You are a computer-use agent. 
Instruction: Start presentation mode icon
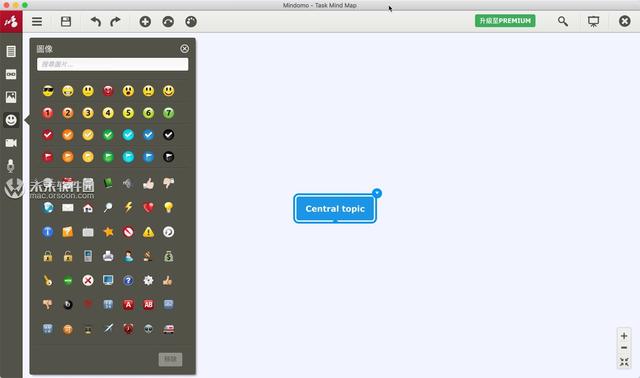(593, 21)
